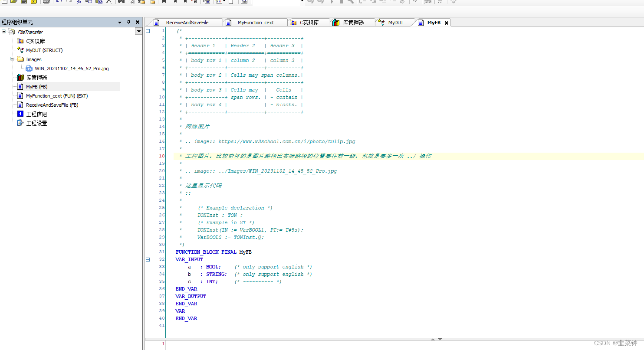Click the Copy toolbar icon

tap(89, 2)
